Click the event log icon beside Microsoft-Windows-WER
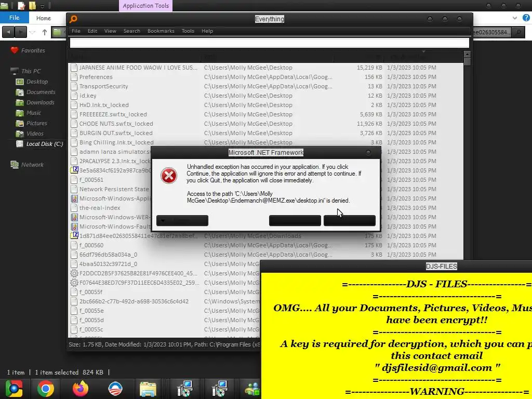The height and width of the screenshot is (399, 532). [x=74, y=217]
